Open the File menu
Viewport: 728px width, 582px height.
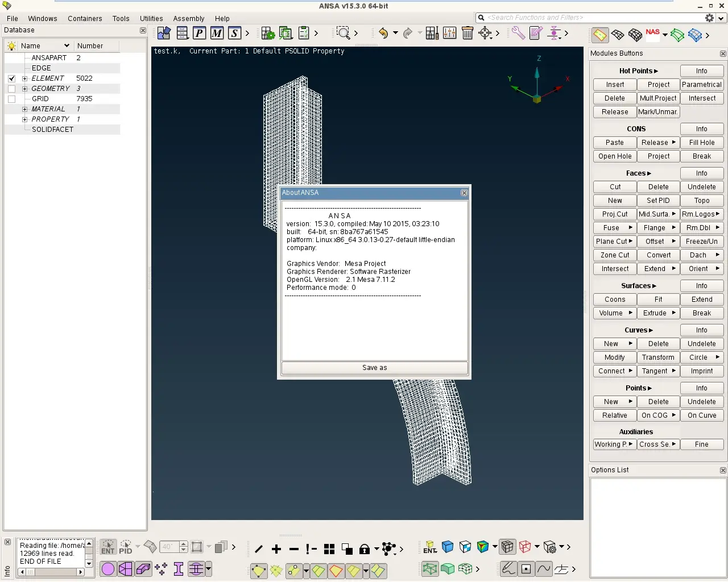(13, 18)
